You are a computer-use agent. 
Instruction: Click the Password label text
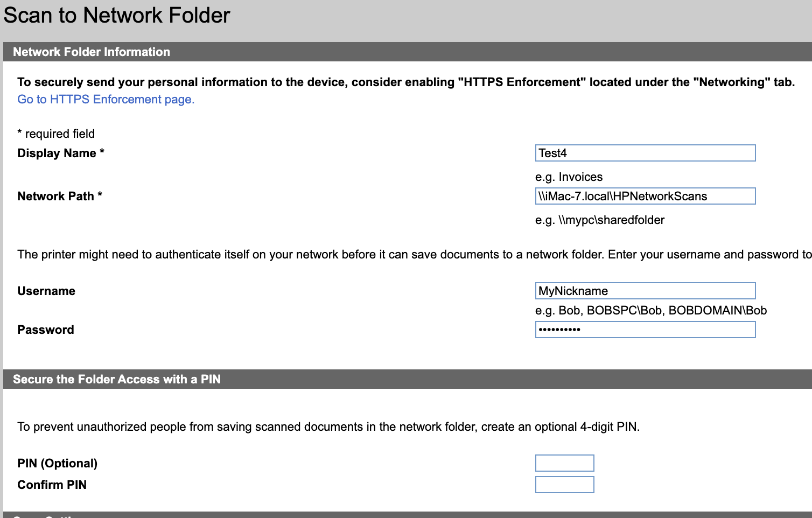point(46,330)
